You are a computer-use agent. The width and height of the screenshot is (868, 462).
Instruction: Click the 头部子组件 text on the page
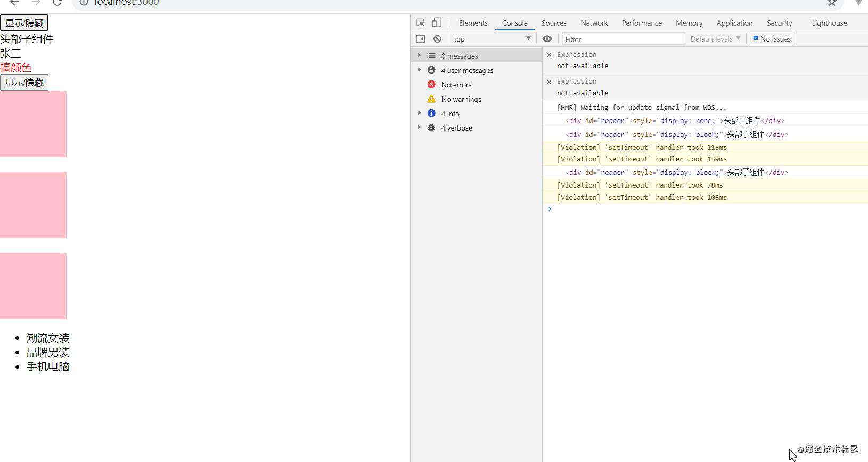(x=27, y=39)
